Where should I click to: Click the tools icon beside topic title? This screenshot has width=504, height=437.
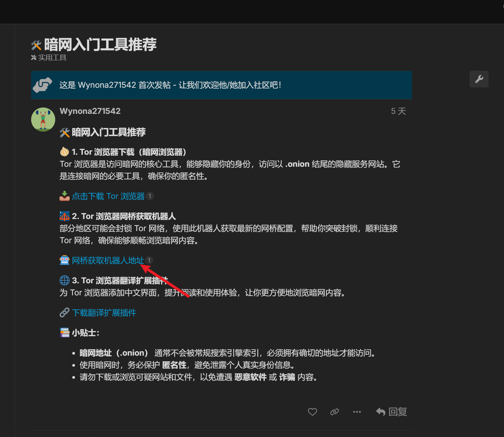[36, 45]
